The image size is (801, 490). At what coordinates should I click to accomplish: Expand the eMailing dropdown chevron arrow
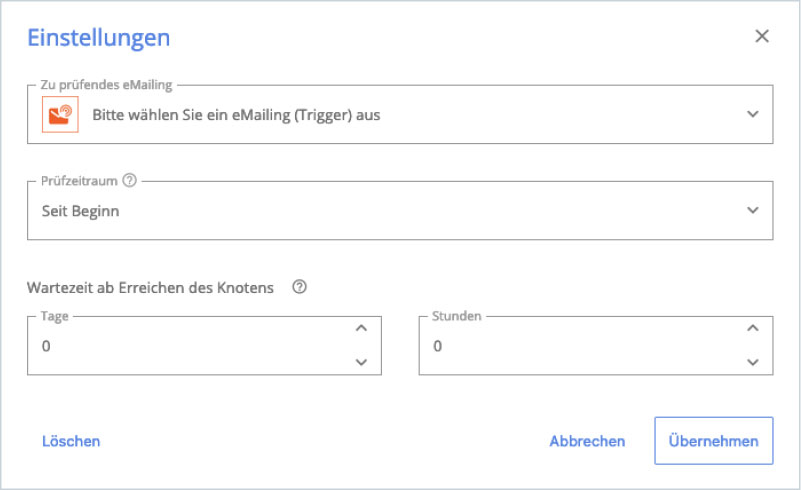pyautogui.click(x=752, y=114)
